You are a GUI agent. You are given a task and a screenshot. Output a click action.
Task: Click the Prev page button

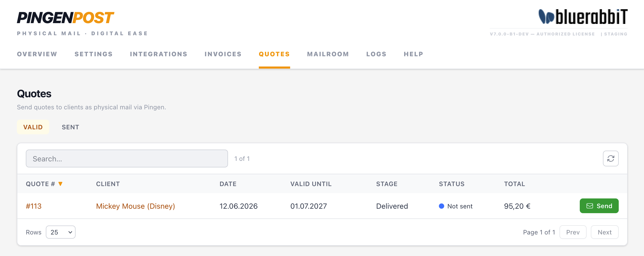pos(573,232)
